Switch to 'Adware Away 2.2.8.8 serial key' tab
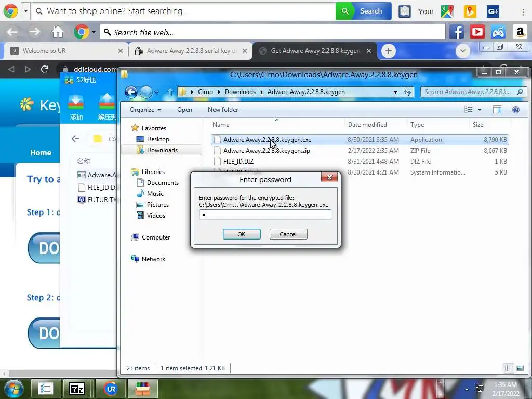Screen dimensions: 532x399 [x=191, y=51]
